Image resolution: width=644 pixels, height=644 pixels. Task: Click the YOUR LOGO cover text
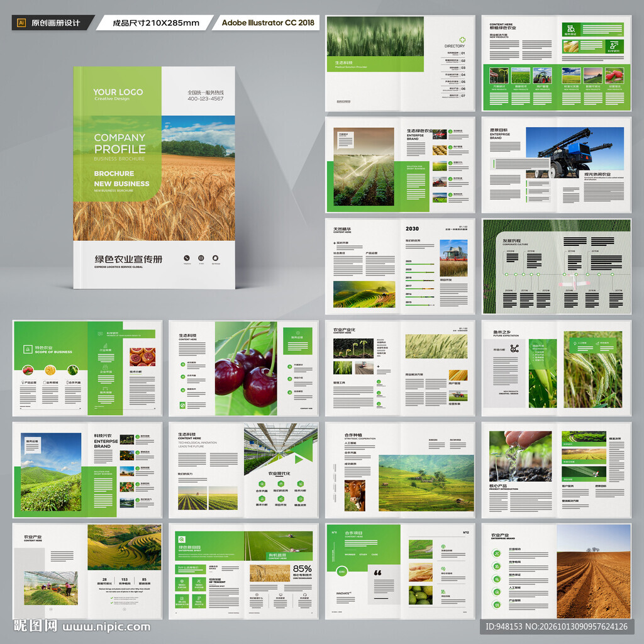coord(118,92)
